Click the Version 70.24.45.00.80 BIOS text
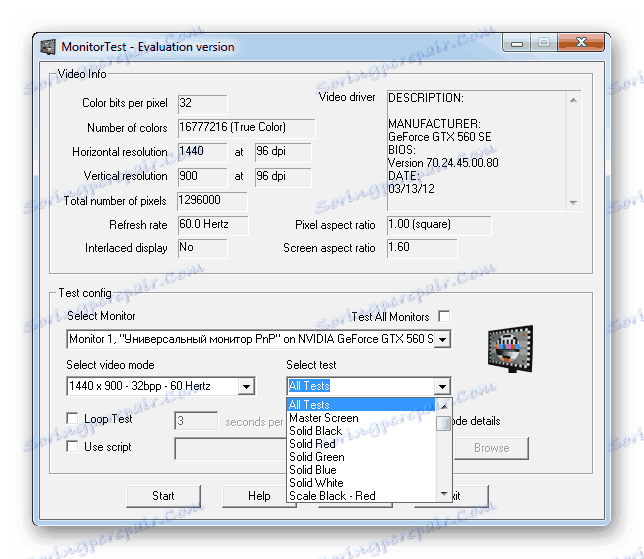 [443, 163]
